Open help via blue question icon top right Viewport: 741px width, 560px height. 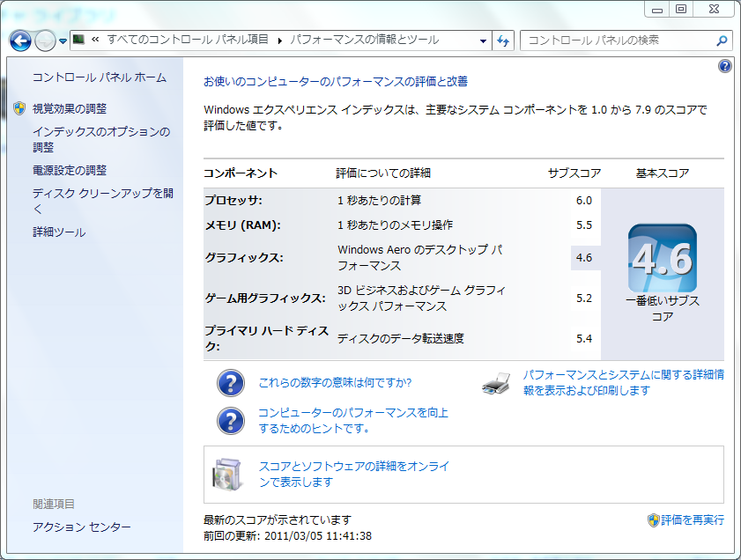point(725,66)
